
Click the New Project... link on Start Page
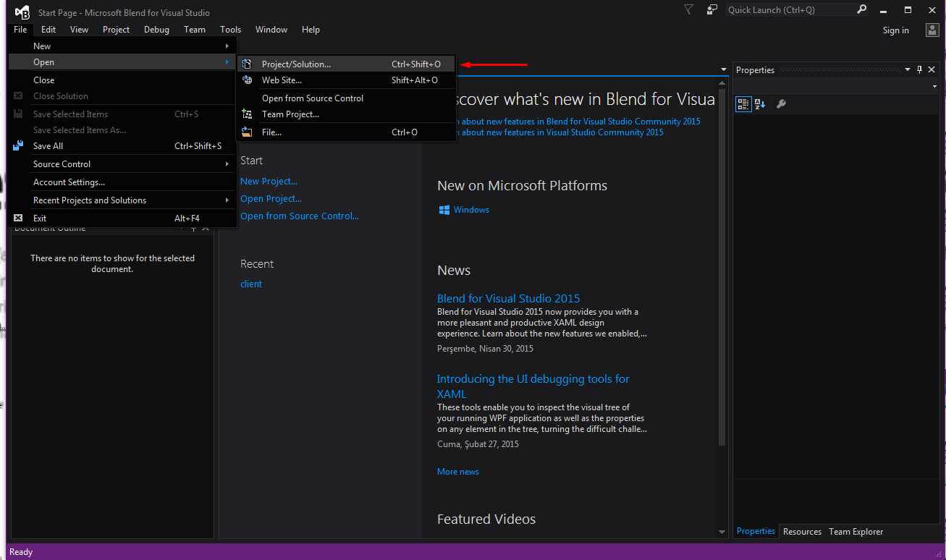point(269,182)
